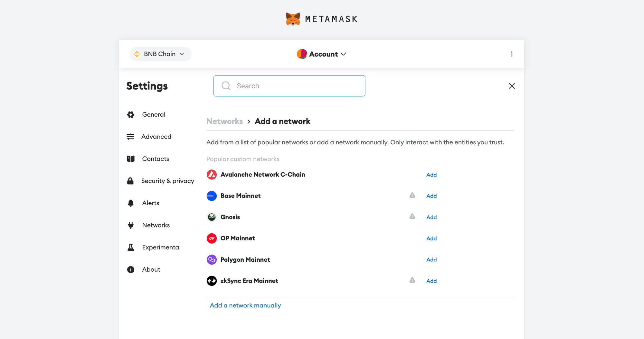Click the Avalanche Network C-Chain name
The image size is (644, 339).
point(263,175)
